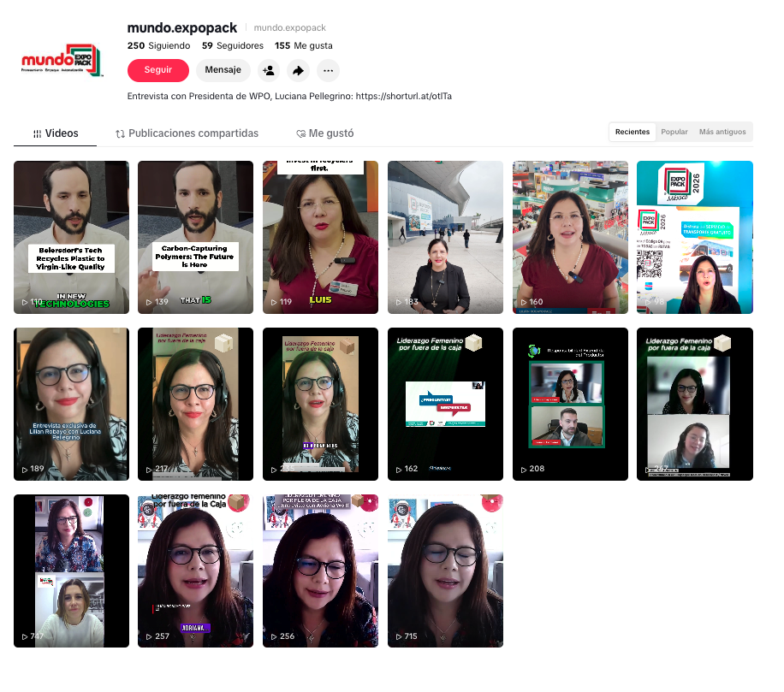The image size is (784, 692).
Task: Click the grid icon beside Videos
Action: pyautogui.click(x=37, y=134)
